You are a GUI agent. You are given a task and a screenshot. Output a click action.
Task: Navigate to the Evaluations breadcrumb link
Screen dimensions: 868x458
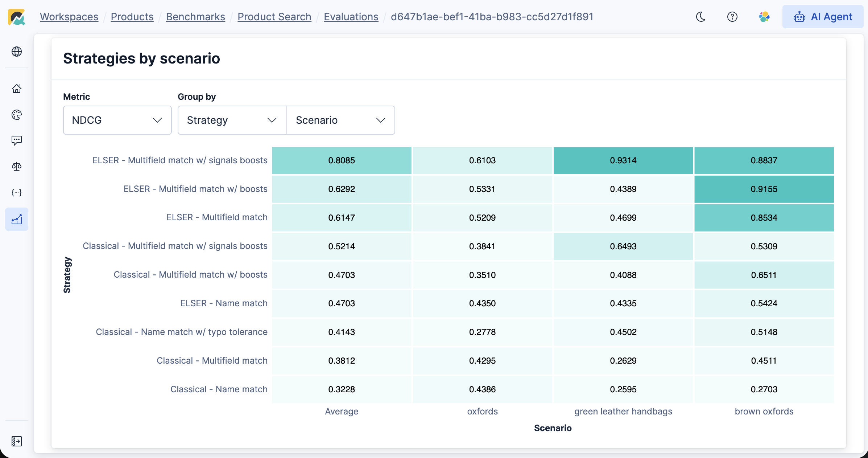pyautogui.click(x=351, y=17)
